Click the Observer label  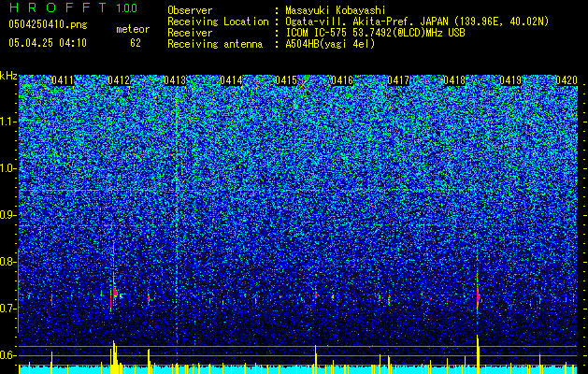190,10
